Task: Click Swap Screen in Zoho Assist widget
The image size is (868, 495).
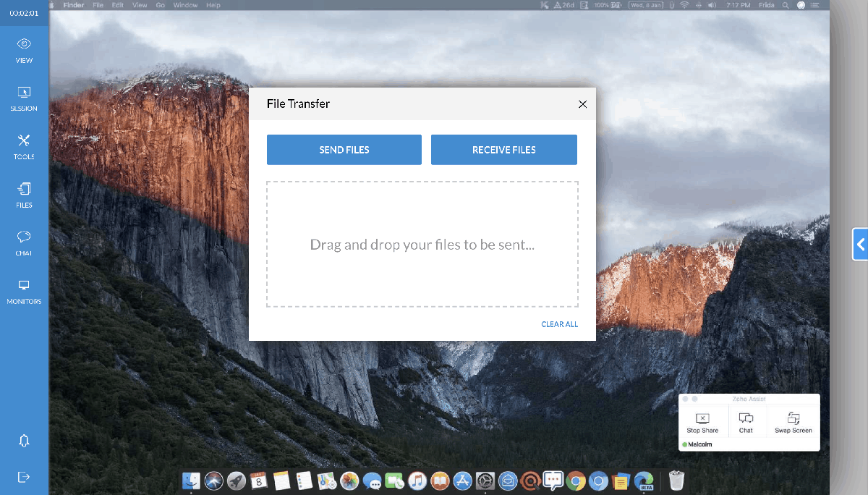Action: (x=793, y=423)
